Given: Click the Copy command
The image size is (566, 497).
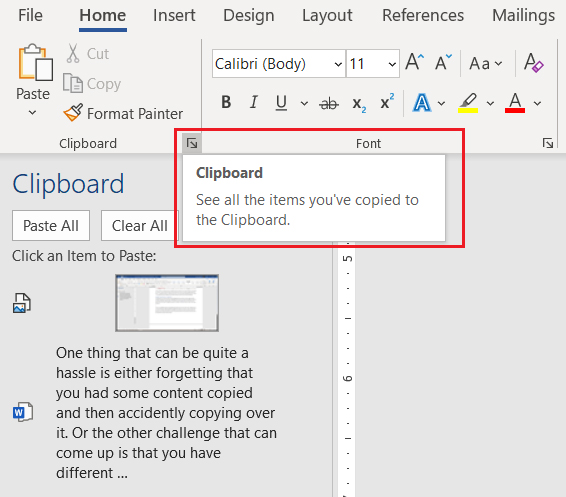Looking at the screenshot, I should pos(92,84).
